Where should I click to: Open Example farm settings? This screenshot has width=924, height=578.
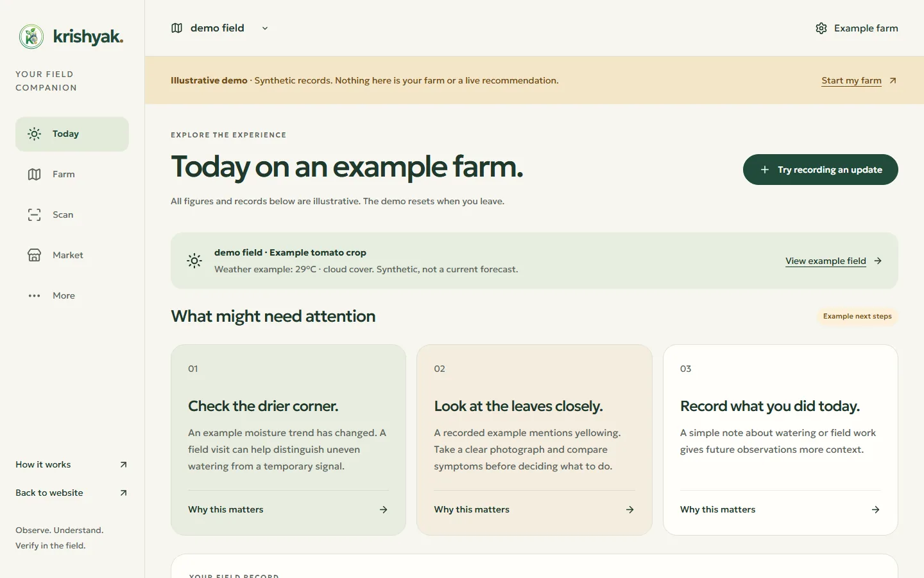[x=857, y=28]
